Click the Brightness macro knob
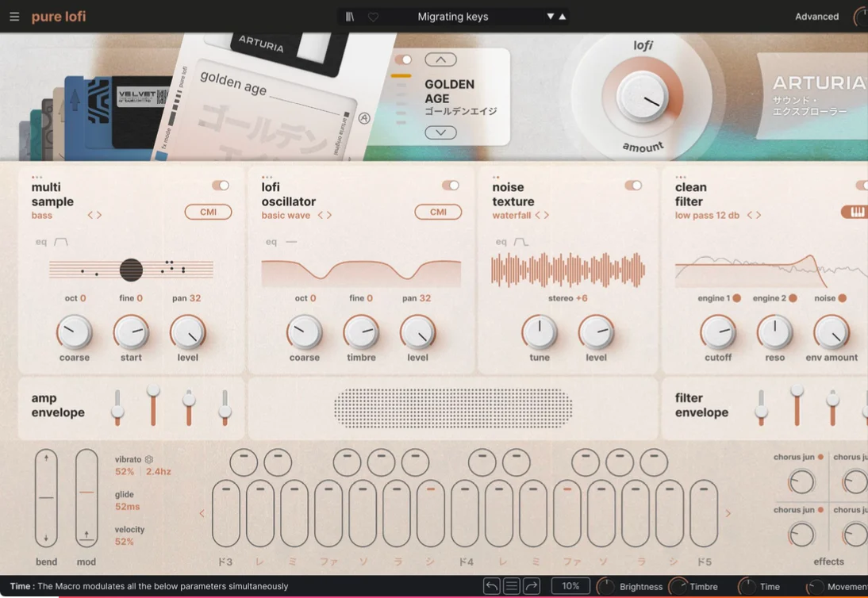 [605, 586]
